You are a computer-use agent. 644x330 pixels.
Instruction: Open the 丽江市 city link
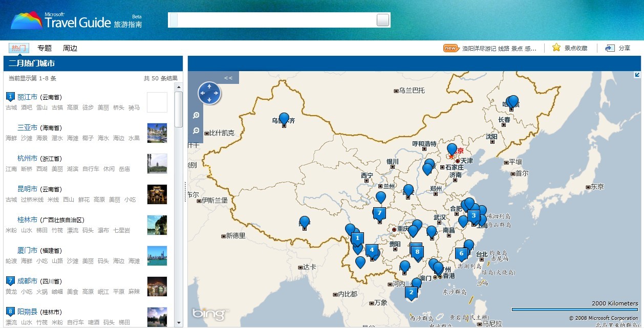[x=27, y=97]
